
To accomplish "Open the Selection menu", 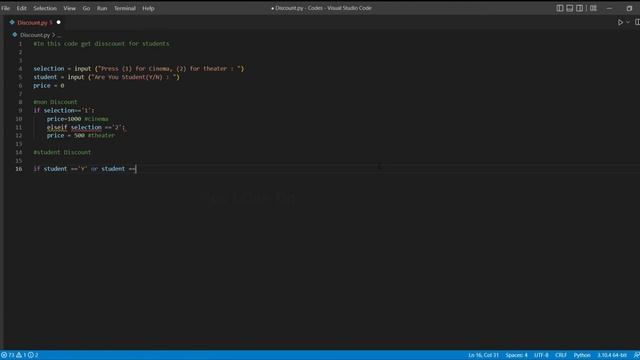I will coord(45,8).
